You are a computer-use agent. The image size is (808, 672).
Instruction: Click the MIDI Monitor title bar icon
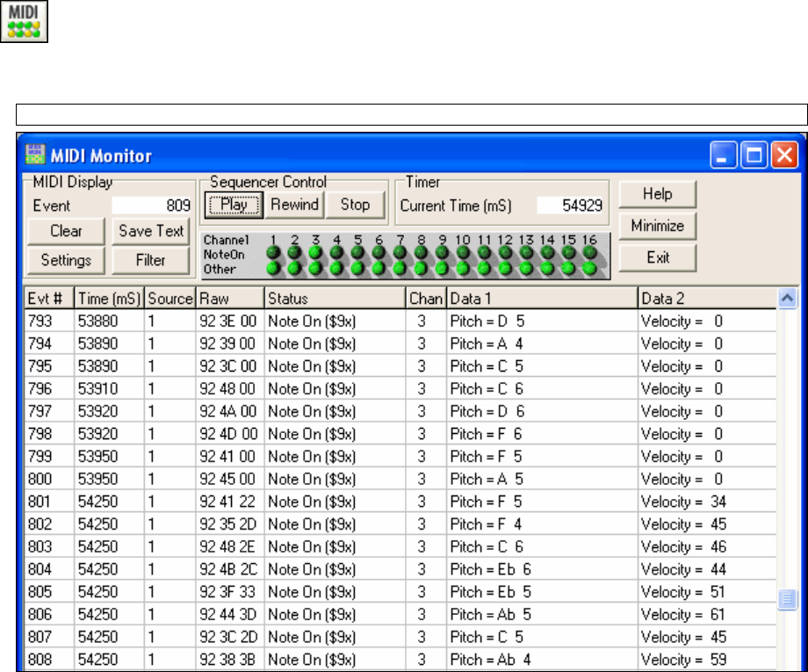coord(35,155)
